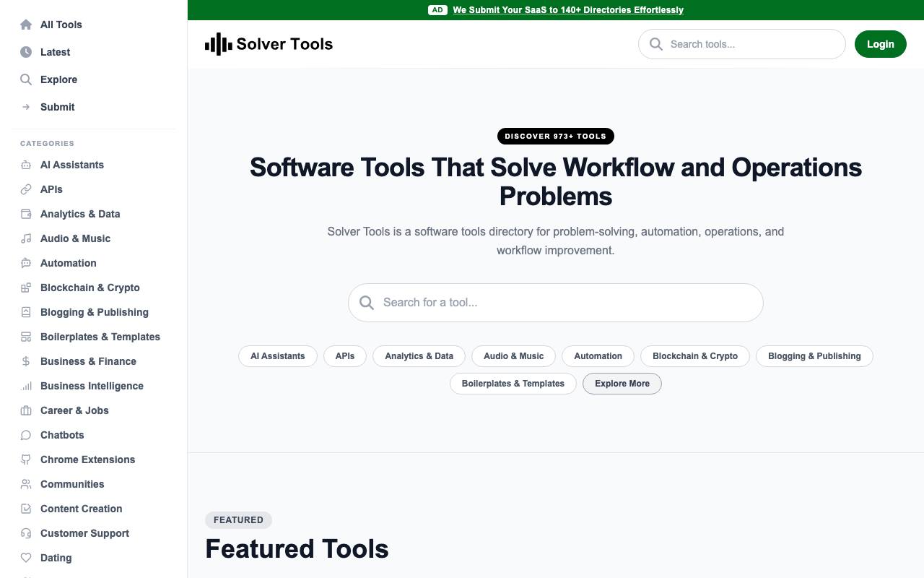Click the people icon beside Communities
924x578 pixels.
(x=26, y=484)
